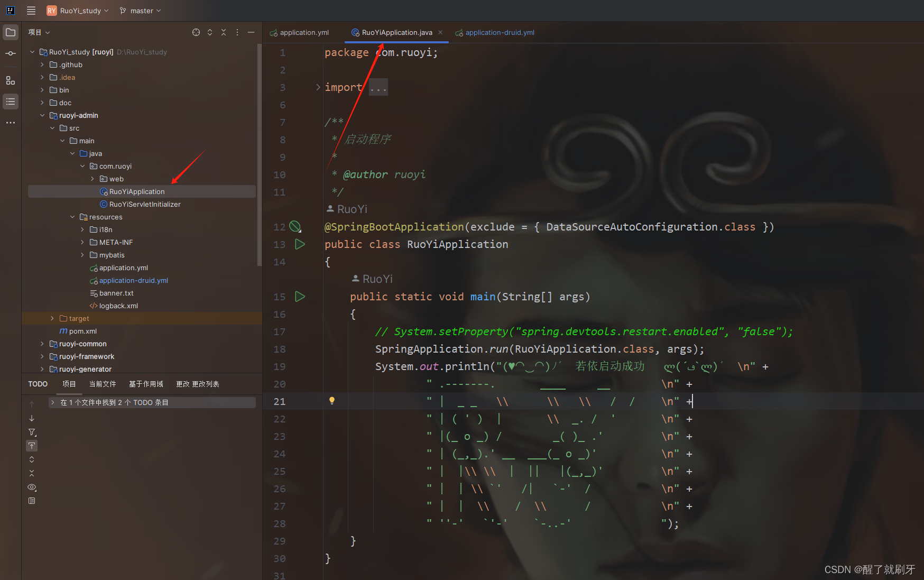Open the Commit tool window icon

point(11,53)
